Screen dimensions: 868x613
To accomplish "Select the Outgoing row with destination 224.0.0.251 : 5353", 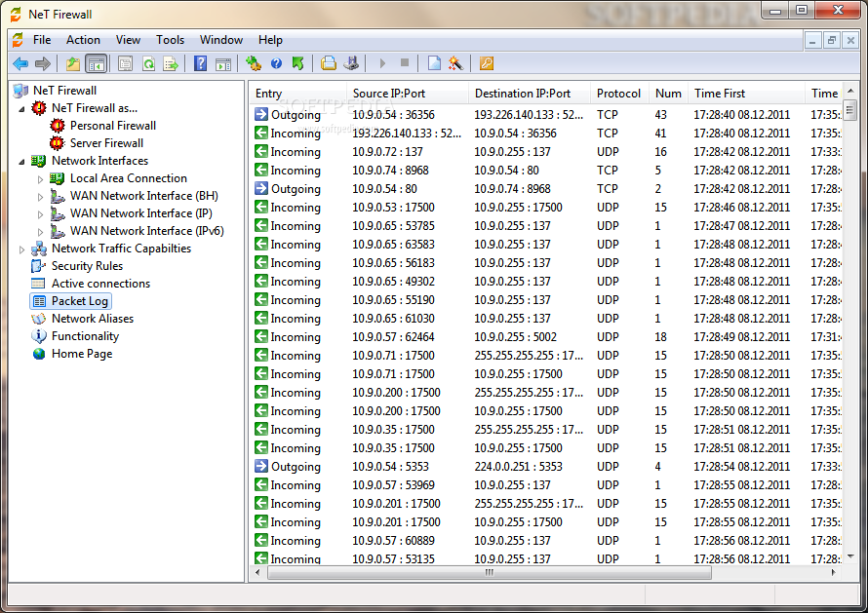I will click(x=547, y=467).
